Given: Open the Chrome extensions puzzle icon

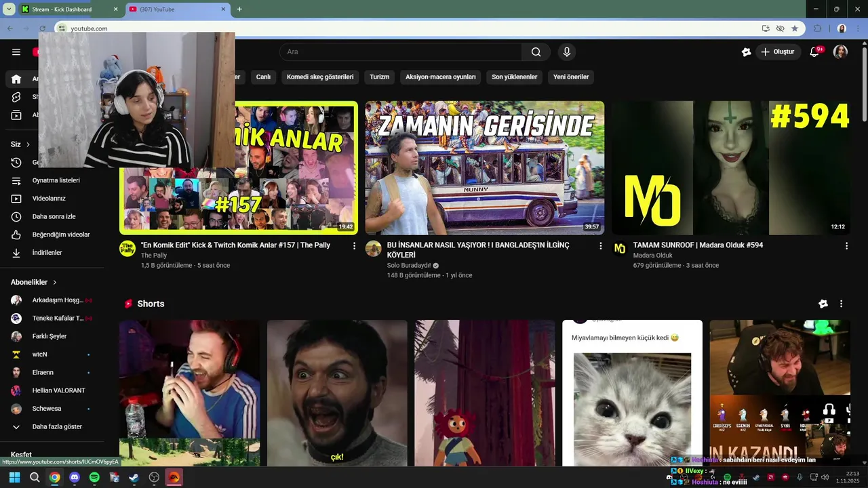Looking at the screenshot, I should click(x=817, y=28).
